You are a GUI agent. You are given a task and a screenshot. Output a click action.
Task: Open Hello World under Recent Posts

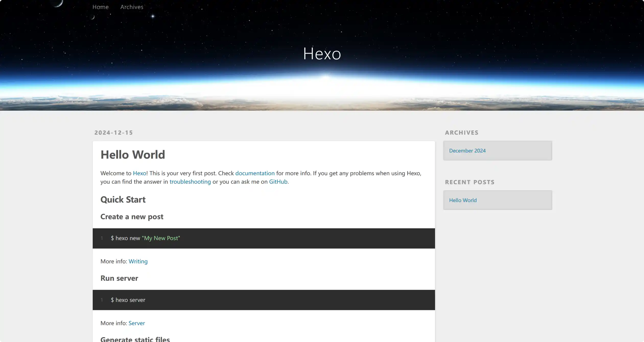463,200
